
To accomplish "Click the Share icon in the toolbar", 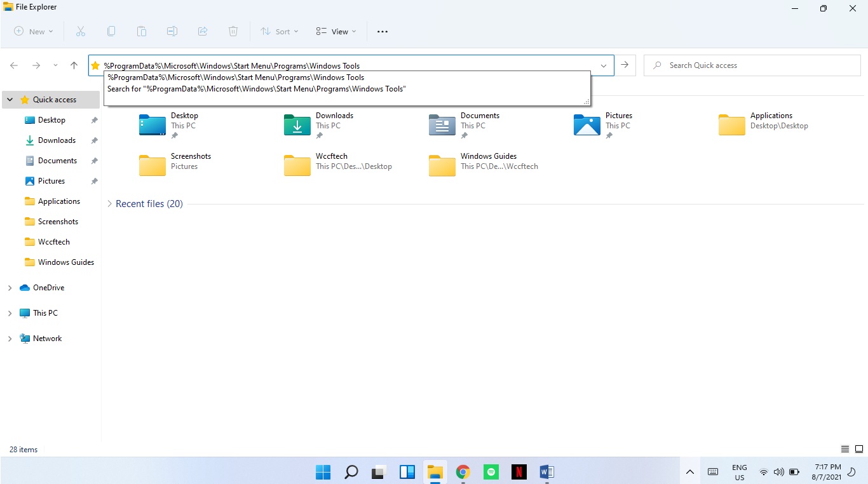I will (202, 31).
